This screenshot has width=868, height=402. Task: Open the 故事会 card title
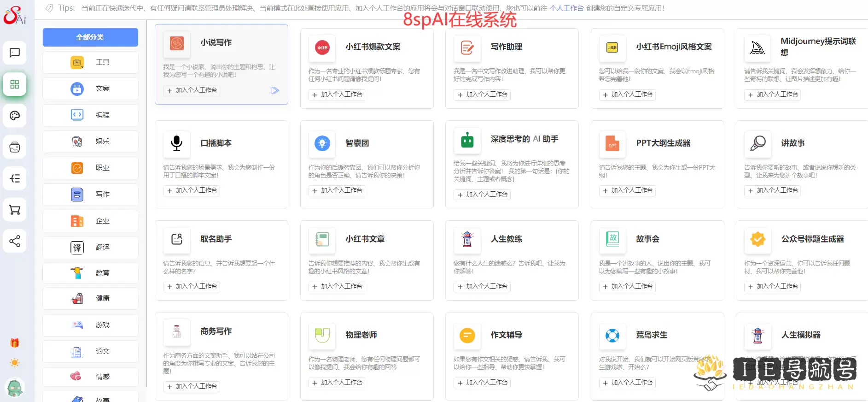[648, 239]
